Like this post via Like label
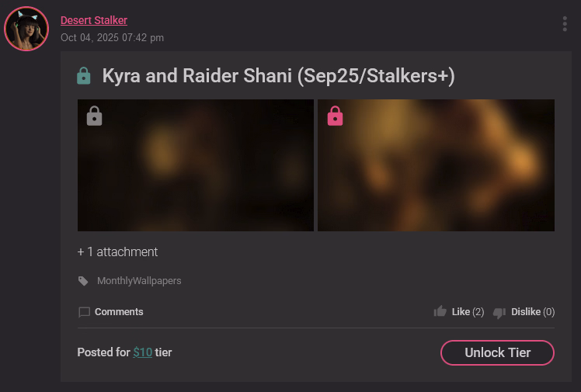 pyautogui.click(x=461, y=312)
